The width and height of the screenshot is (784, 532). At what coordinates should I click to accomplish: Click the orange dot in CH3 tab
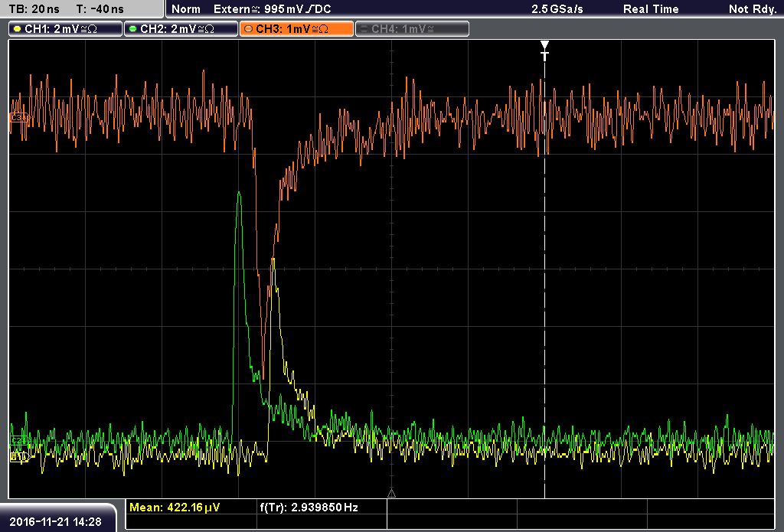click(x=249, y=29)
